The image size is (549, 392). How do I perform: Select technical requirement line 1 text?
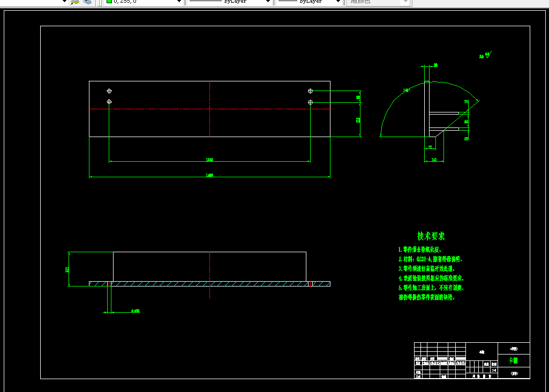pyautogui.click(x=420, y=250)
